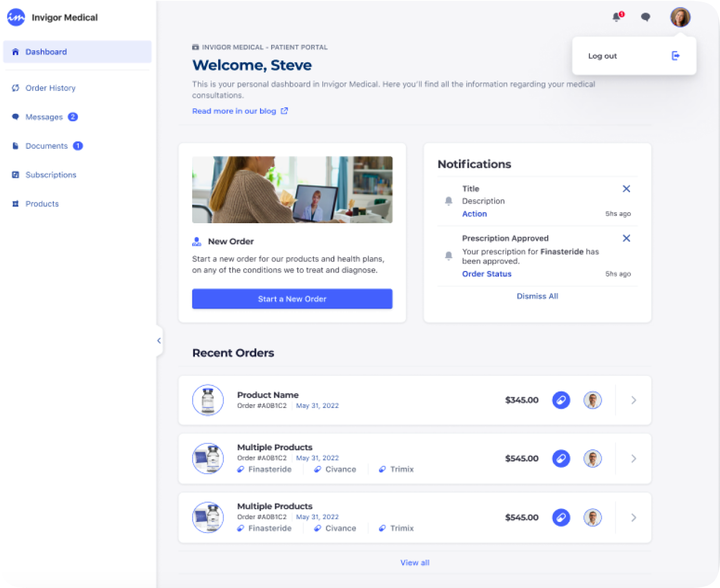Click the Log out door icon

click(x=676, y=56)
